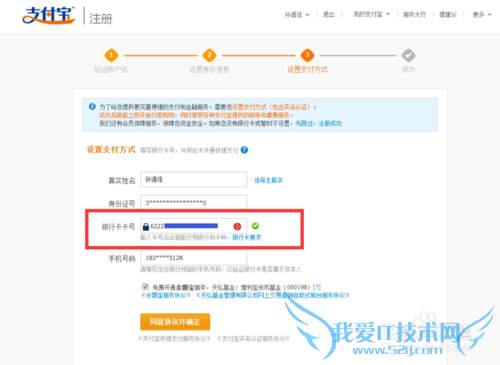
Task: Click the 先跳过, 注册成功 link
Action: click(x=319, y=123)
